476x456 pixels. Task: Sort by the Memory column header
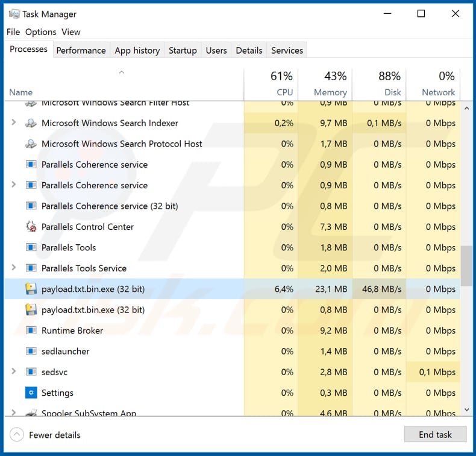[x=325, y=84]
